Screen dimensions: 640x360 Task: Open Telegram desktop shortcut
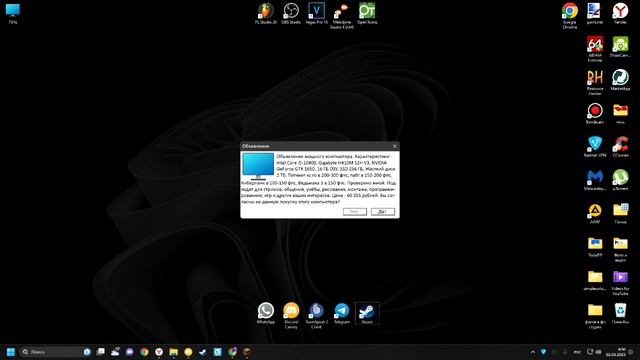coord(342,313)
